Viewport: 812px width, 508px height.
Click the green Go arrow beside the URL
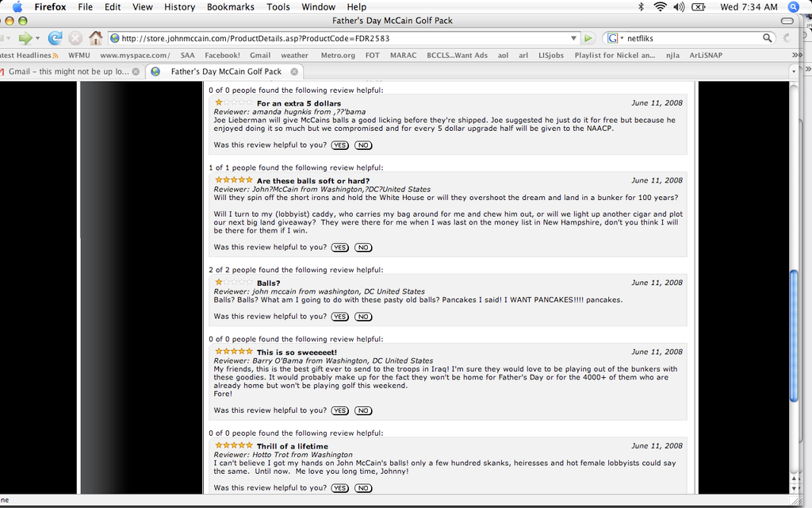pos(588,38)
